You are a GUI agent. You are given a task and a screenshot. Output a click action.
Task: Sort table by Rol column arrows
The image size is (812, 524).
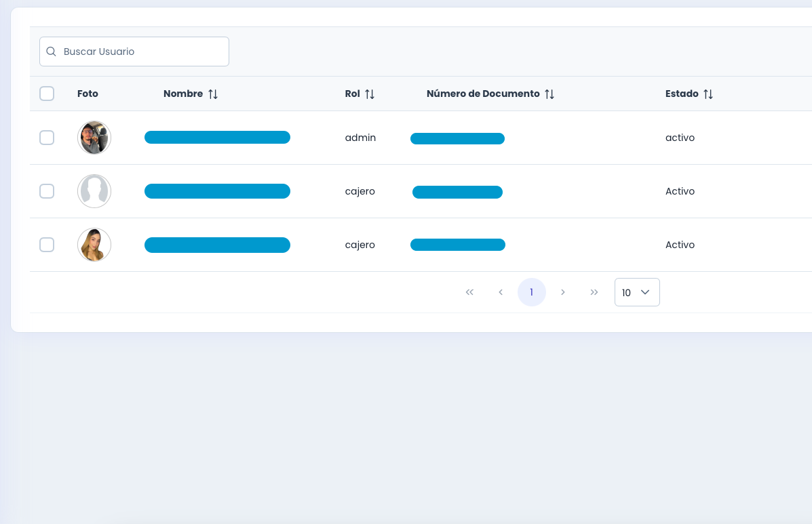pyautogui.click(x=370, y=94)
